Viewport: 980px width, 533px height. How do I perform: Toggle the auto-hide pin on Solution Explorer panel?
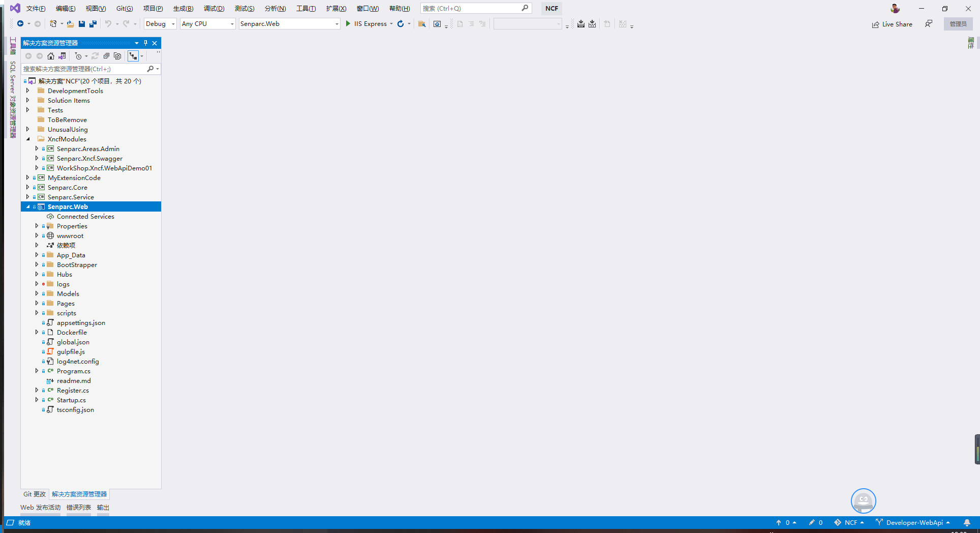click(145, 43)
